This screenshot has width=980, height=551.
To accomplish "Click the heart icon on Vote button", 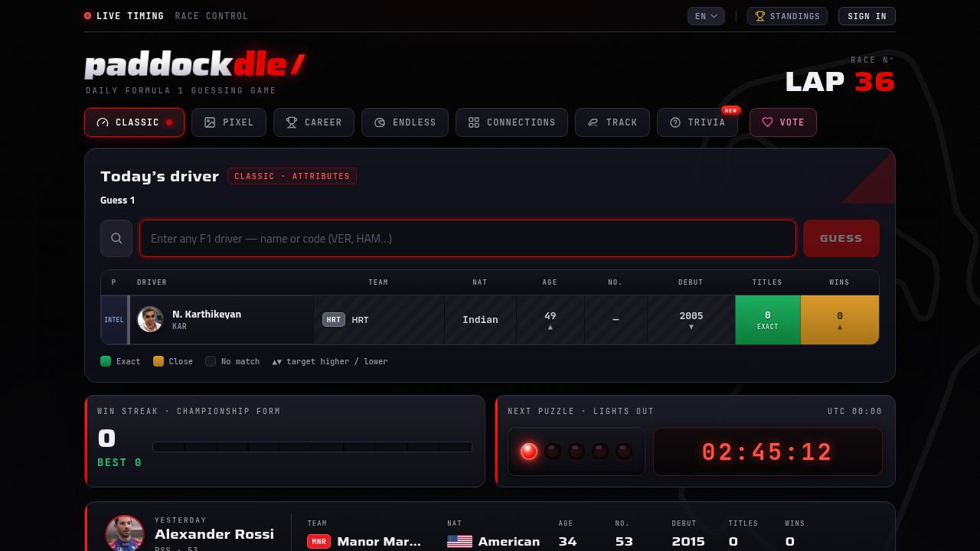I will [767, 122].
